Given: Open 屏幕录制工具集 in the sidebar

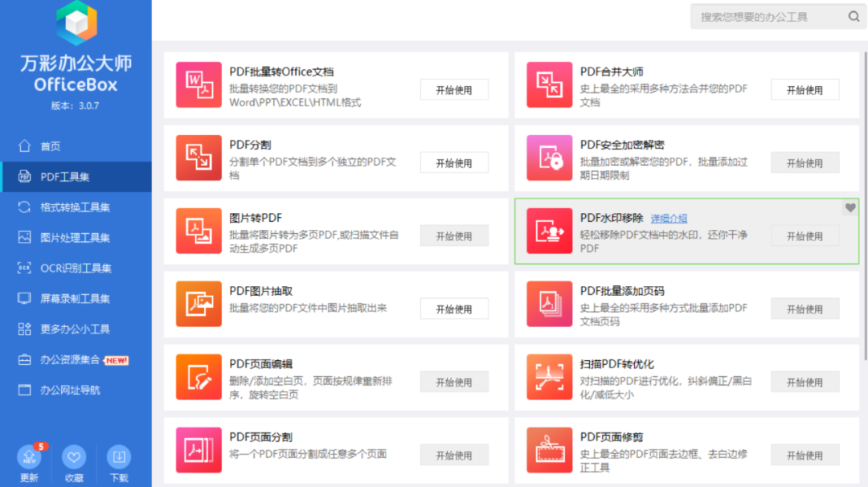Looking at the screenshot, I should pos(77,298).
